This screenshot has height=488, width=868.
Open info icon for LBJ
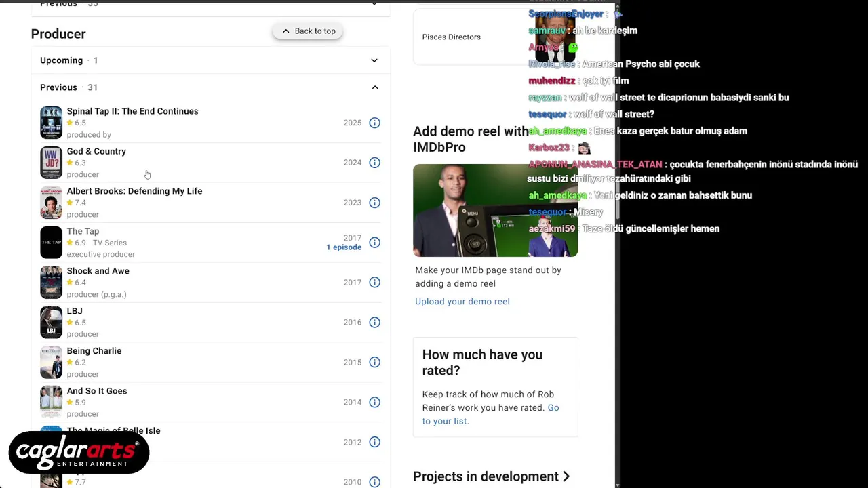pyautogui.click(x=374, y=323)
